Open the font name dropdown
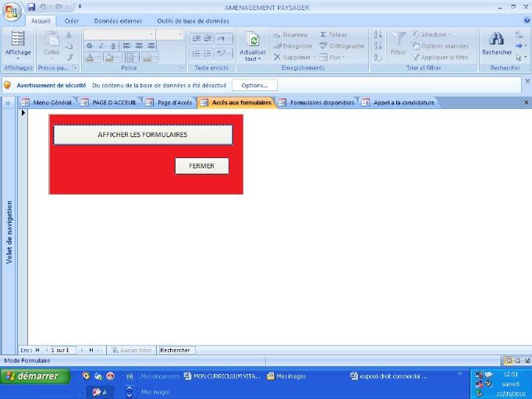 tap(151, 34)
